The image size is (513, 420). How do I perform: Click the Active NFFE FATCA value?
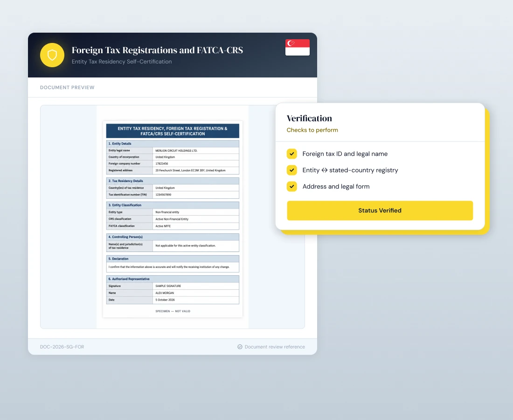(x=163, y=226)
